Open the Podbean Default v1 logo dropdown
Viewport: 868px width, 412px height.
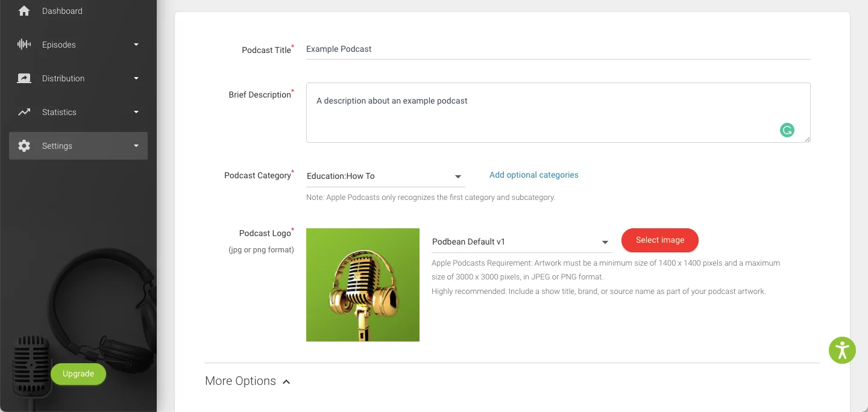point(605,242)
